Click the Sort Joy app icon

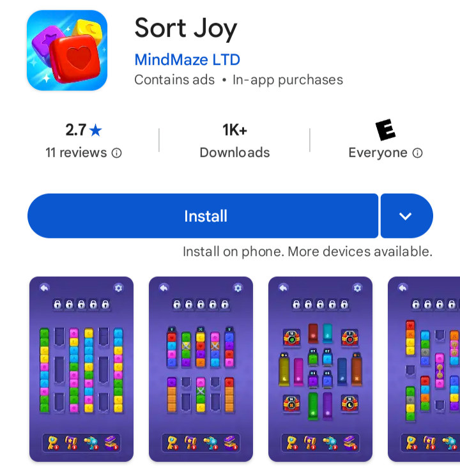[67, 50]
